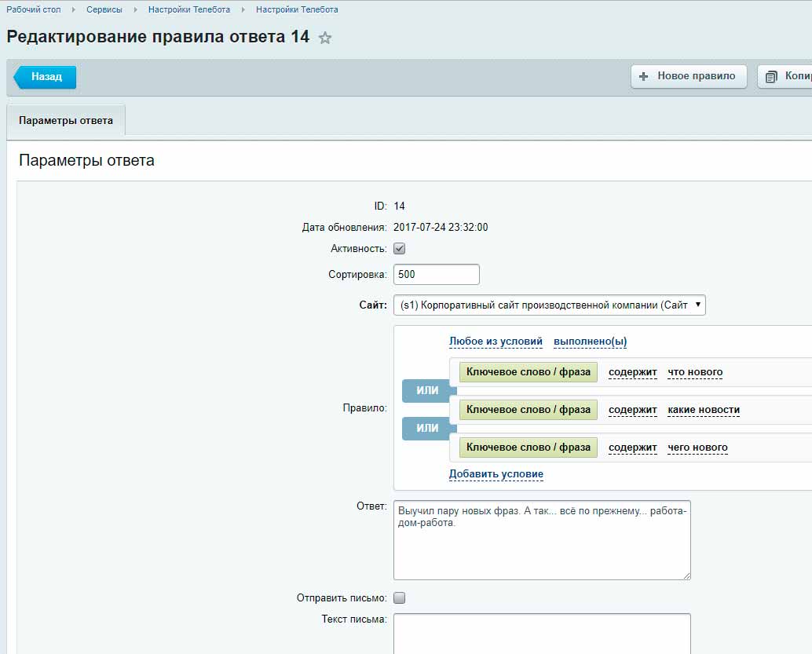Screen dimensions: 812x654
Task: Focus the Сортировка input field
Action: tap(436, 275)
